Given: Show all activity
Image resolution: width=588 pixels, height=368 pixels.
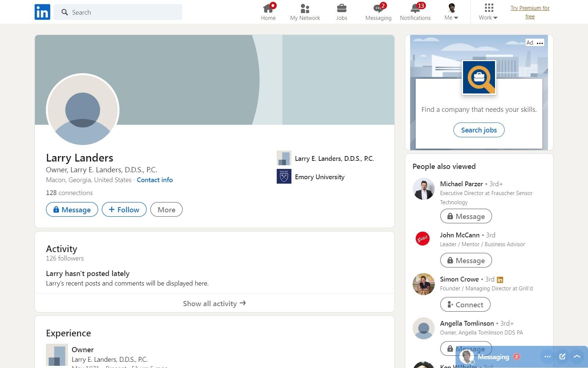Looking at the screenshot, I should 215,303.
